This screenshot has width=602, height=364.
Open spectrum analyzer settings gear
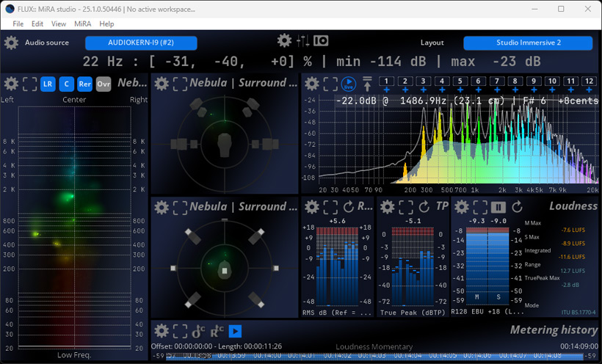tap(312, 84)
